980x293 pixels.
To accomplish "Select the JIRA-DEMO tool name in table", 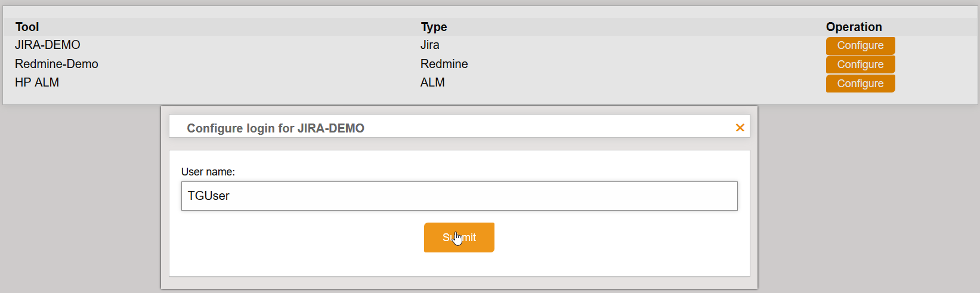I will (48, 45).
